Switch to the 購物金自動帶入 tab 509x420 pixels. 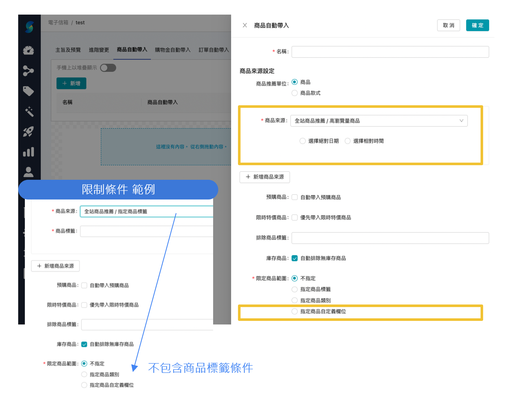click(172, 50)
